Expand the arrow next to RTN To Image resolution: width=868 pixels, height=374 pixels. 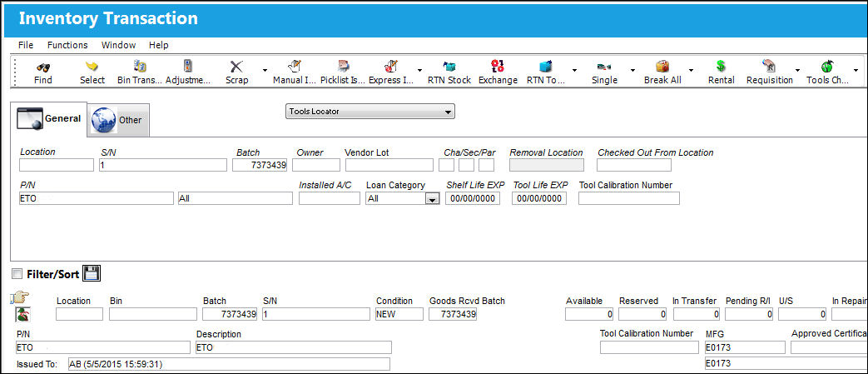coord(574,70)
